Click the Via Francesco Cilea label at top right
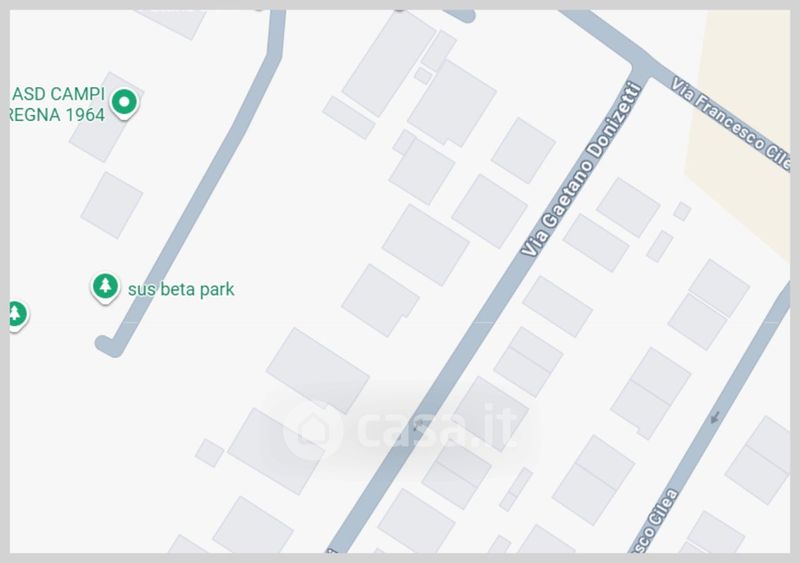The height and width of the screenshot is (563, 800). coord(731,124)
